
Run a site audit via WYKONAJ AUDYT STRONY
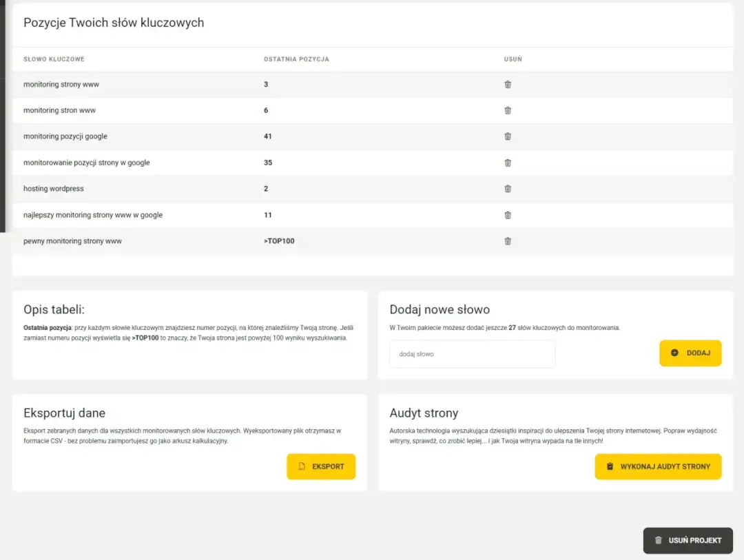(x=658, y=466)
